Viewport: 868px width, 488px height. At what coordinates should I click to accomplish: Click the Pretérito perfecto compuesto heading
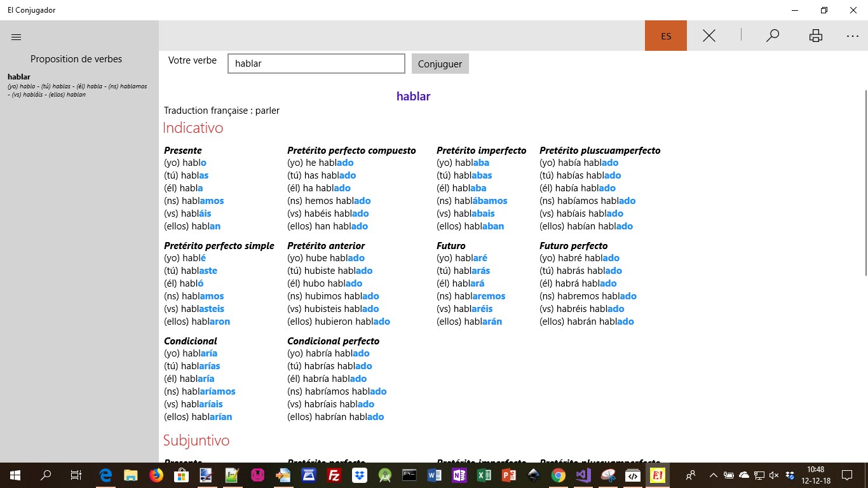(351, 151)
